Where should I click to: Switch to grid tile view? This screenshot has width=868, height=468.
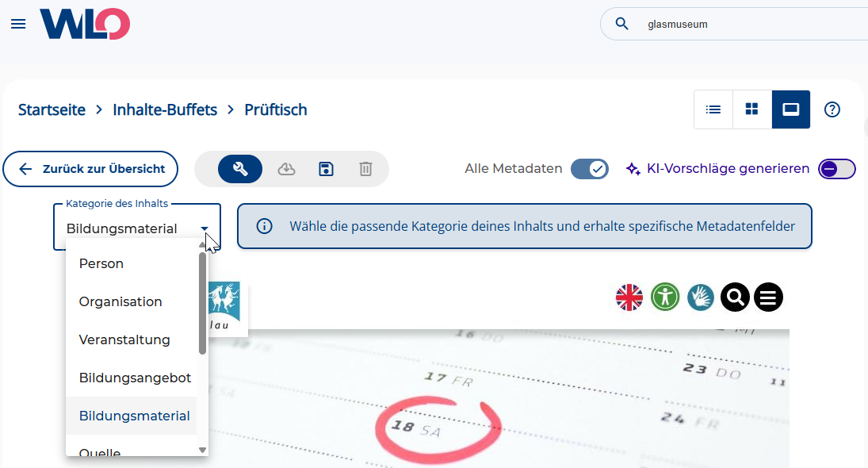[x=751, y=109]
